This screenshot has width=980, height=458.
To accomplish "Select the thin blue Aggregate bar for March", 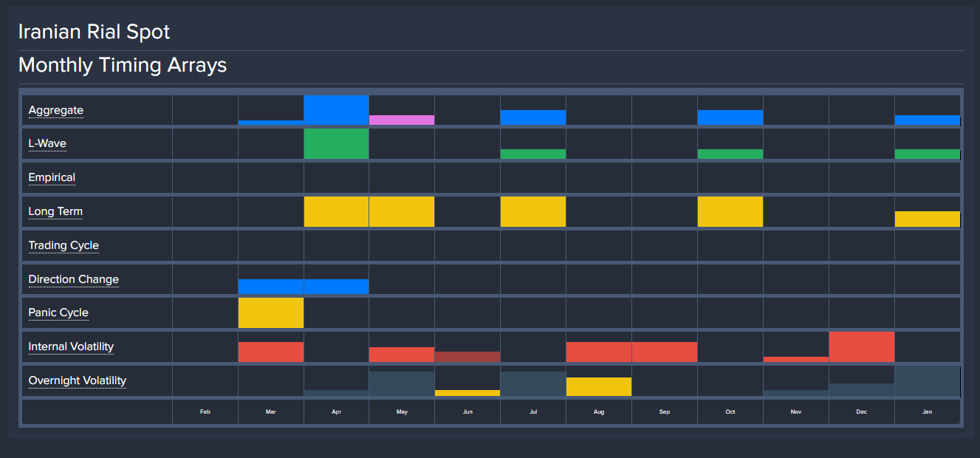I will pyautogui.click(x=271, y=123).
